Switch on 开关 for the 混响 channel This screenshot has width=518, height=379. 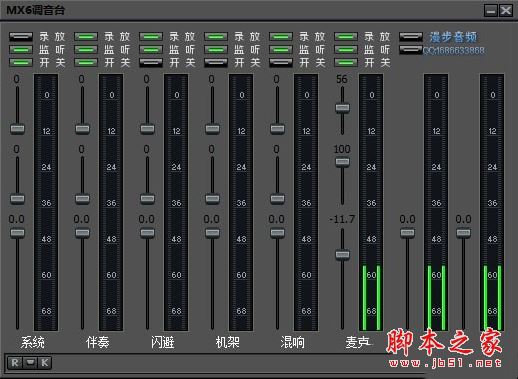click(281, 62)
